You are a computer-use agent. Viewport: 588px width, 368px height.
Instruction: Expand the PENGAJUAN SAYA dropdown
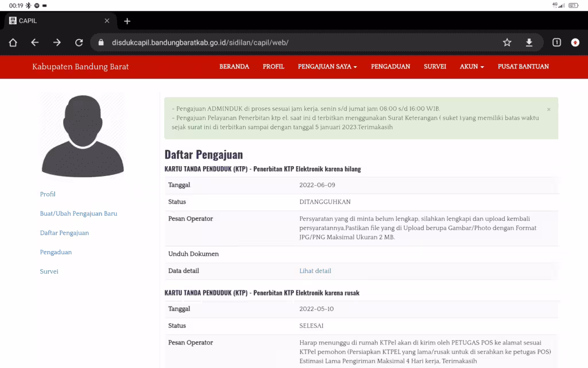tap(327, 67)
